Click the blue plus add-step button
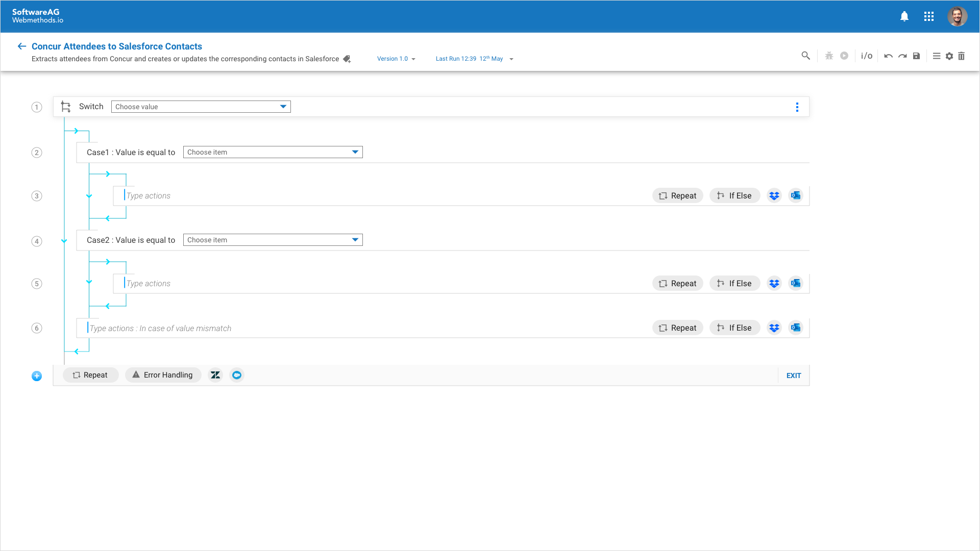Image resolution: width=980 pixels, height=551 pixels. [x=37, y=376]
